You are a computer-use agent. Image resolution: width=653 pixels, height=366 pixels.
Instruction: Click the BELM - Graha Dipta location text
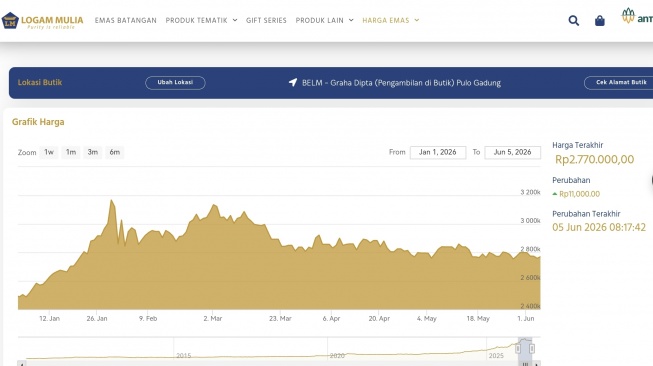click(401, 83)
